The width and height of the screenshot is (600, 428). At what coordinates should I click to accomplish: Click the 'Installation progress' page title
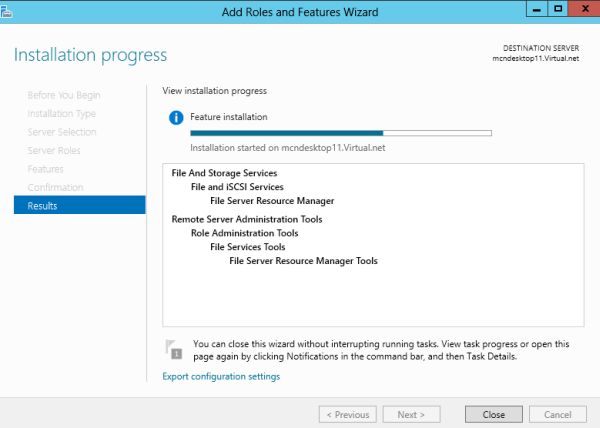[91, 55]
